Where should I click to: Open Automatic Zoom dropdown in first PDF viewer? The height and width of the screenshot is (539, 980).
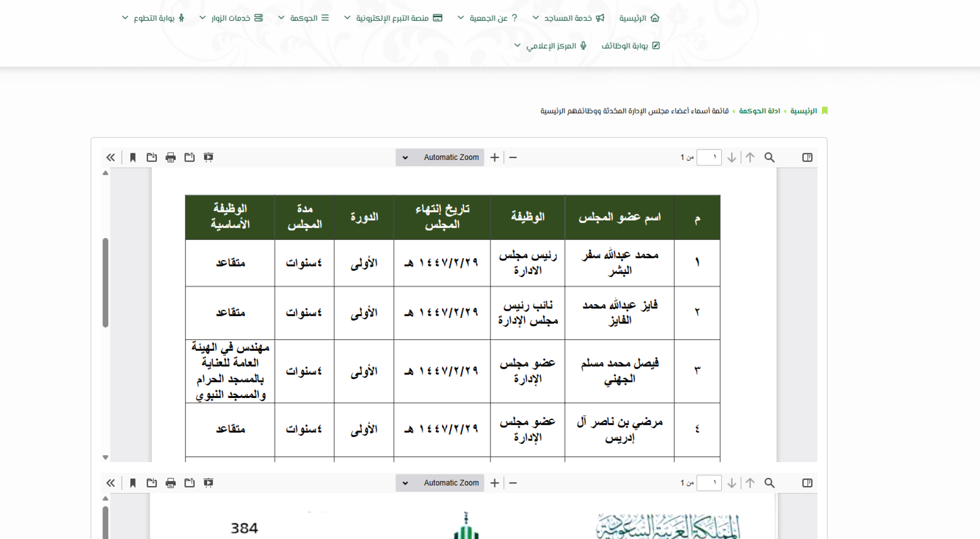tap(440, 158)
